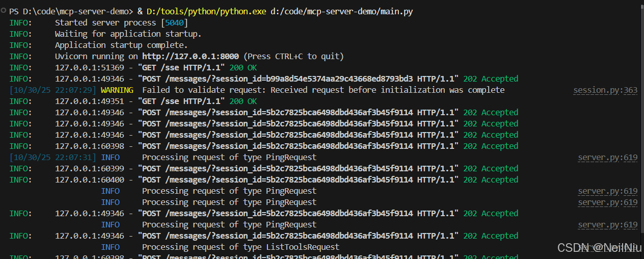
Task: Click the client address 127.0.0.1:60399
Action: point(89,168)
